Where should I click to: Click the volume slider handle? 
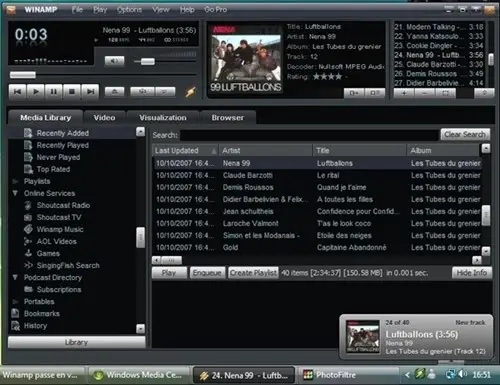coord(148,61)
